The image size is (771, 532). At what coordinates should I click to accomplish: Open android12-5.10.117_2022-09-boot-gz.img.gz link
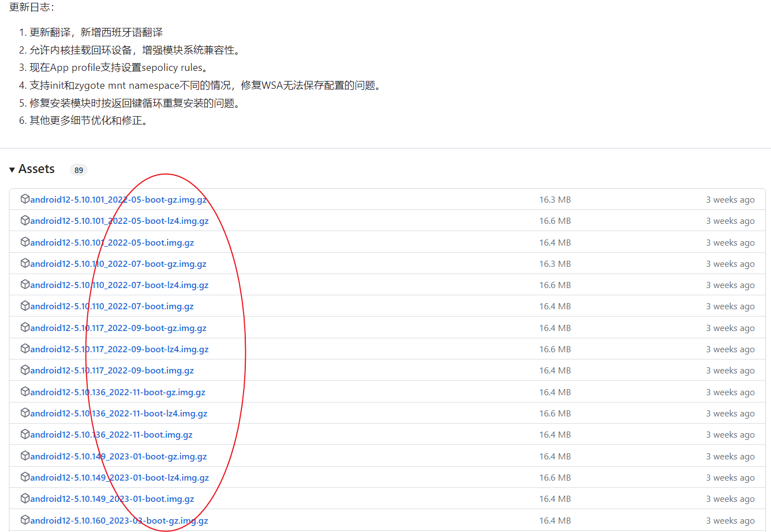point(118,328)
